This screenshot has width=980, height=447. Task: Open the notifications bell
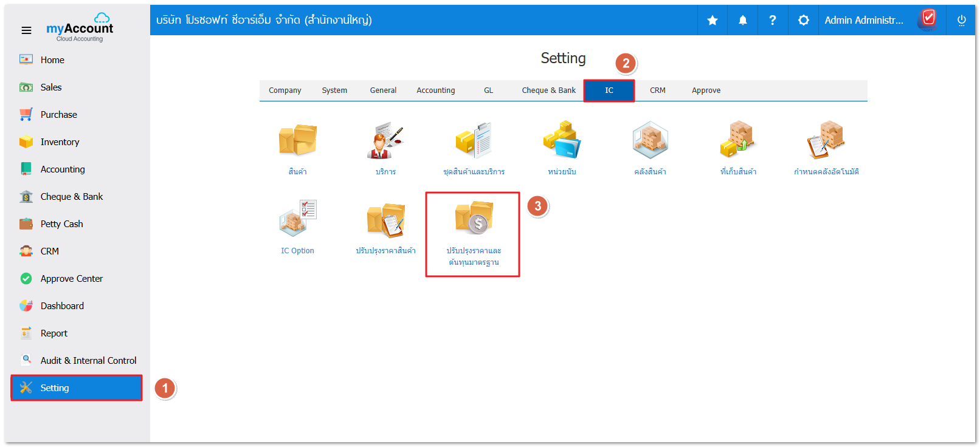click(743, 21)
